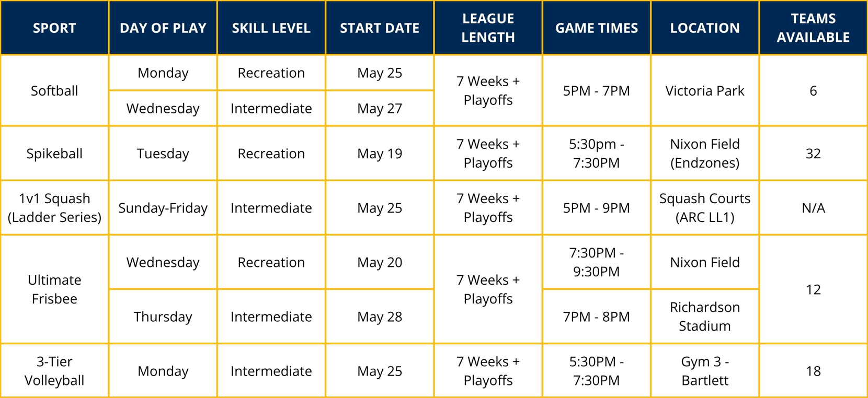Click the LEAGUE LENGTH header

tap(488, 28)
